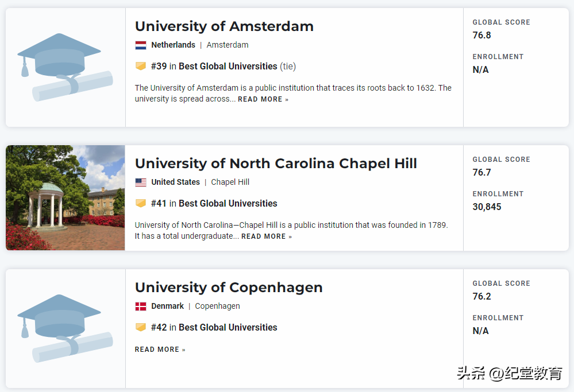Viewport: 574px width, 392px height.
Task: Expand Read More under University of Copenhagen
Action: [160, 350]
